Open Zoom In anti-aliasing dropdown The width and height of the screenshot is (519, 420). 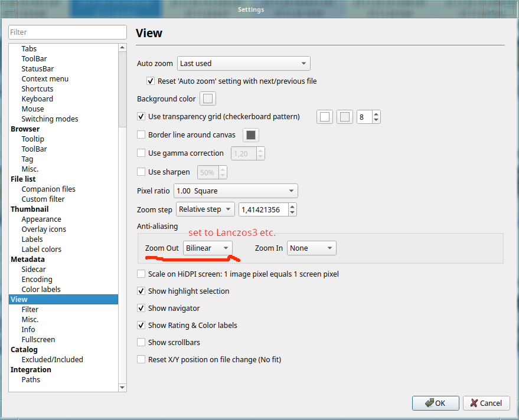(312, 248)
